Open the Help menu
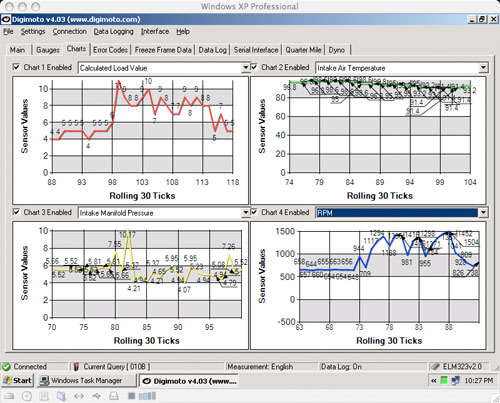Viewport: 500px width, 403px height. 183,32
